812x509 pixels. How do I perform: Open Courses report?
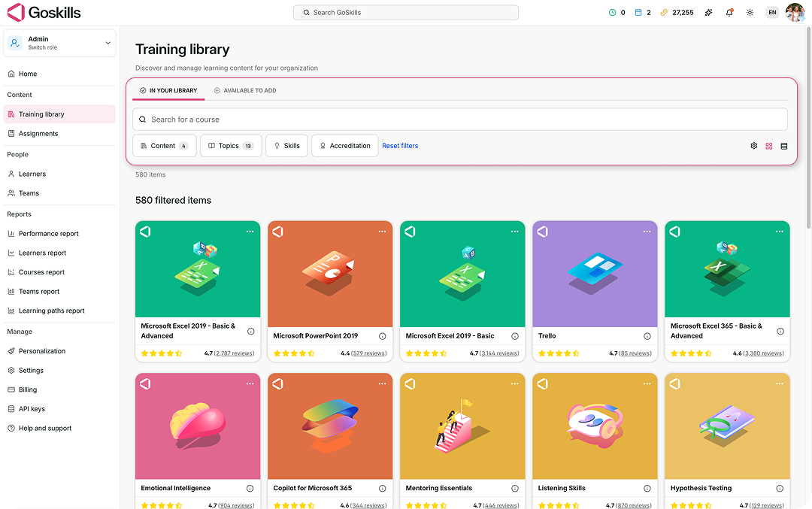59,272
